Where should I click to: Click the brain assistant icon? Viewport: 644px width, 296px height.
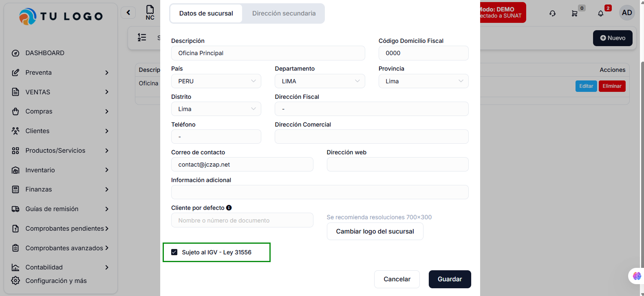[x=636, y=276]
